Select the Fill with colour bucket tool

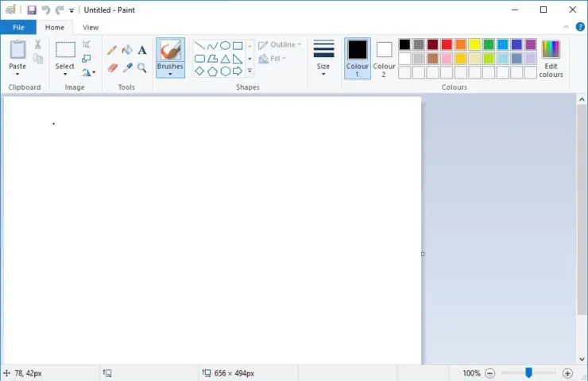pyautogui.click(x=127, y=50)
